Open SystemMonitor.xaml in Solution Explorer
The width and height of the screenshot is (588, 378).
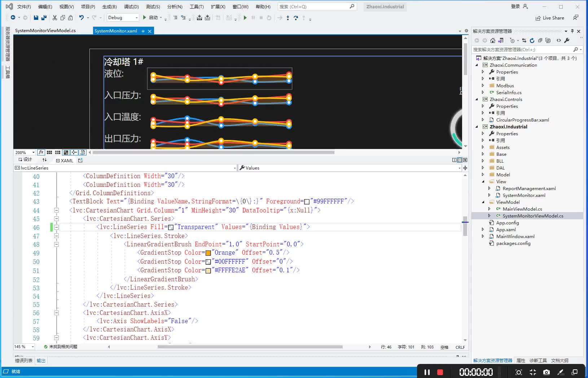pos(524,195)
